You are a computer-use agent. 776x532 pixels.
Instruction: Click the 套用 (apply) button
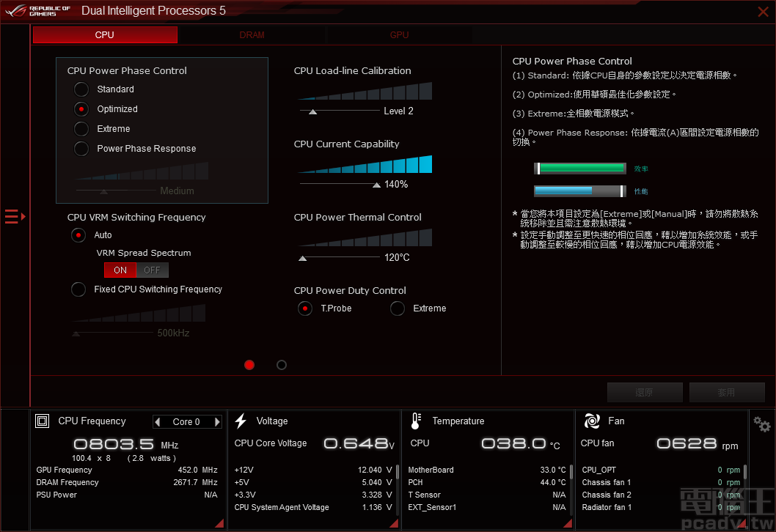coord(727,393)
